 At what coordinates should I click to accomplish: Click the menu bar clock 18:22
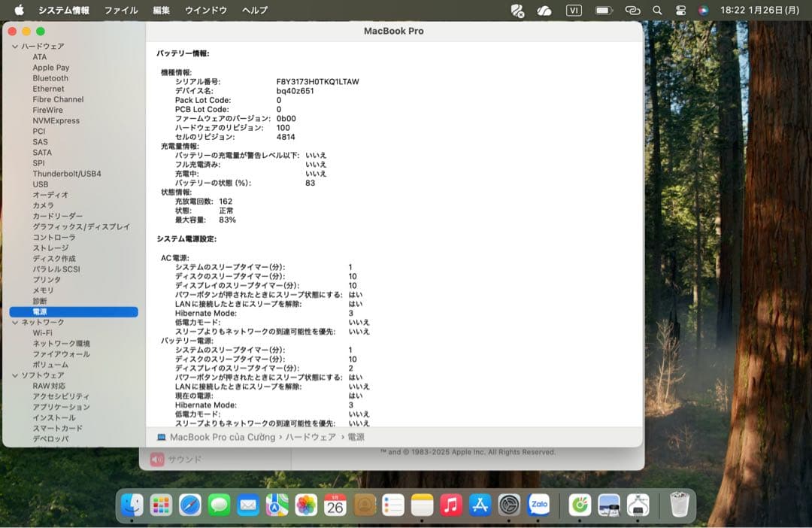pyautogui.click(x=759, y=10)
